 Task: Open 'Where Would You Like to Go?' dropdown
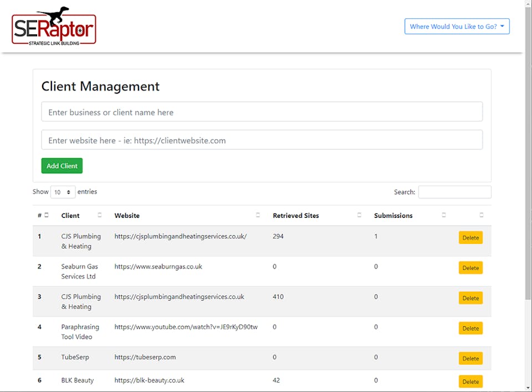[x=457, y=27]
